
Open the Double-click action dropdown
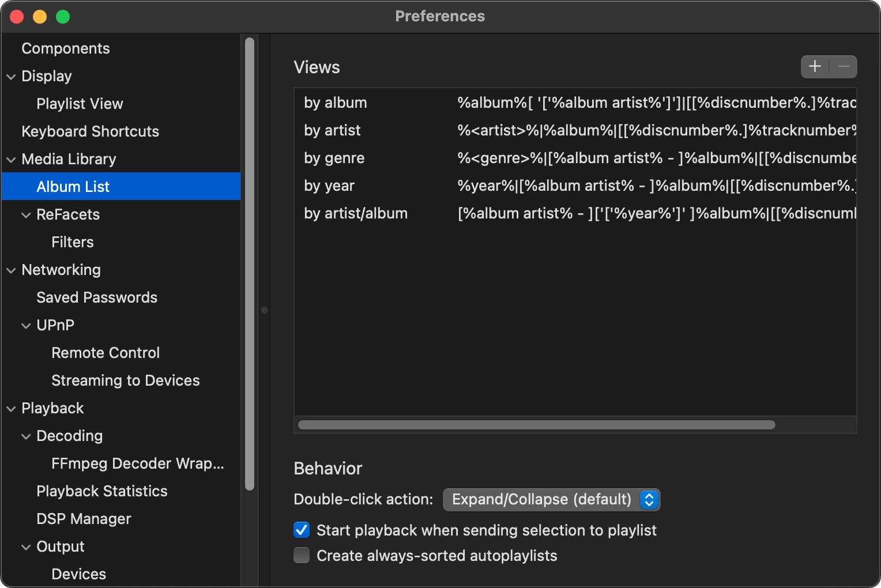click(551, 499)
